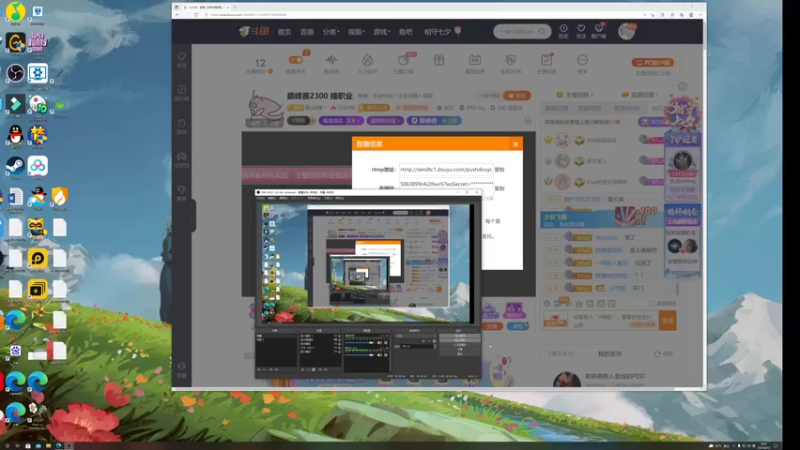Expand the 视频 dropdown in Douyu nav
Screen dimensions: 800x450
(x=356, y=32)
